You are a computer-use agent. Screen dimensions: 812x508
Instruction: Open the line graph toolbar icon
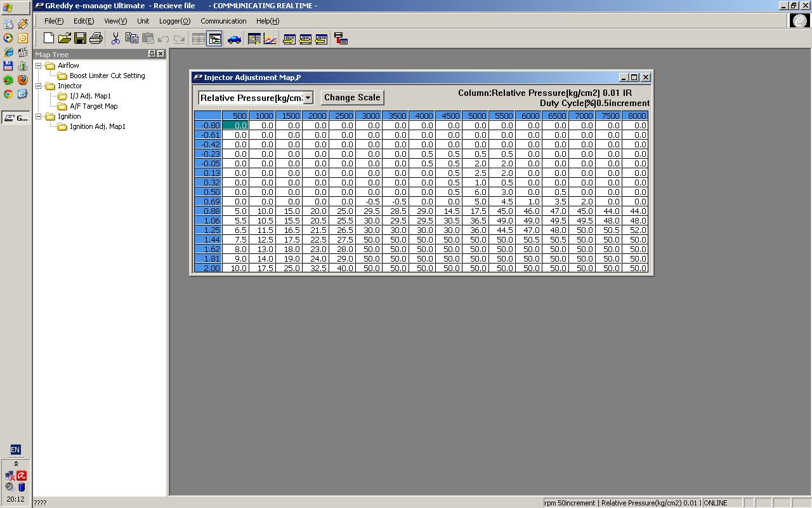270,39
